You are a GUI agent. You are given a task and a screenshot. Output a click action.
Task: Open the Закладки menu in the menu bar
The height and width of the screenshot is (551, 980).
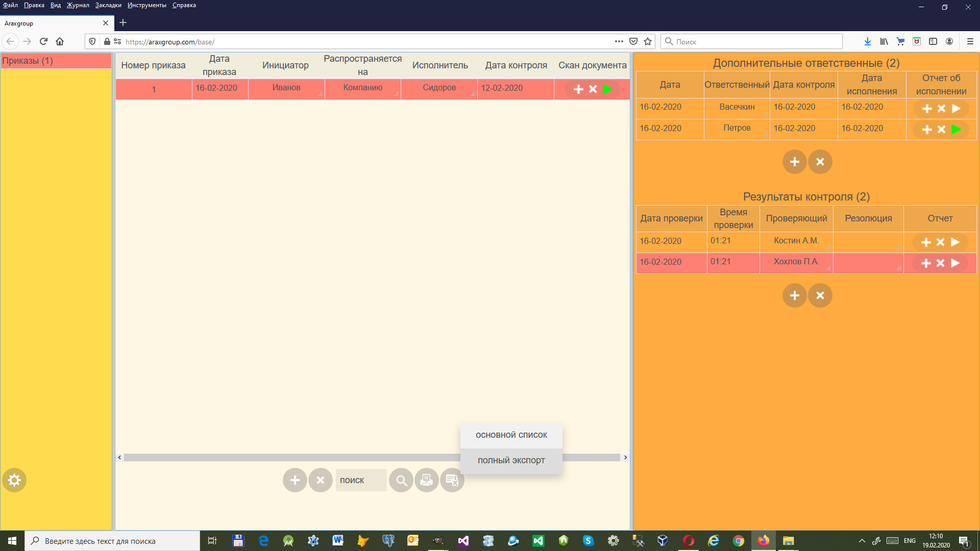coord(108,5)
